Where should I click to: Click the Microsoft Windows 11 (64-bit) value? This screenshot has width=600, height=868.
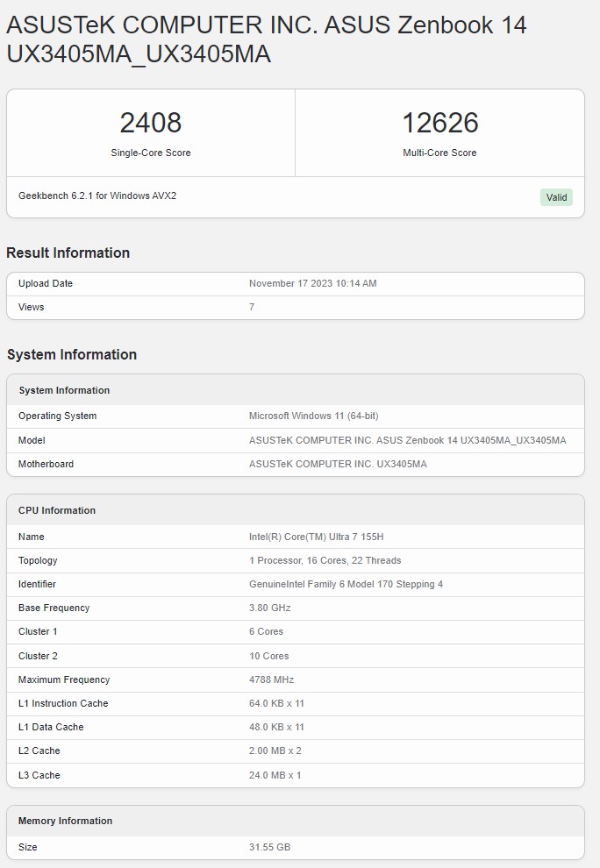coord(313,416)
